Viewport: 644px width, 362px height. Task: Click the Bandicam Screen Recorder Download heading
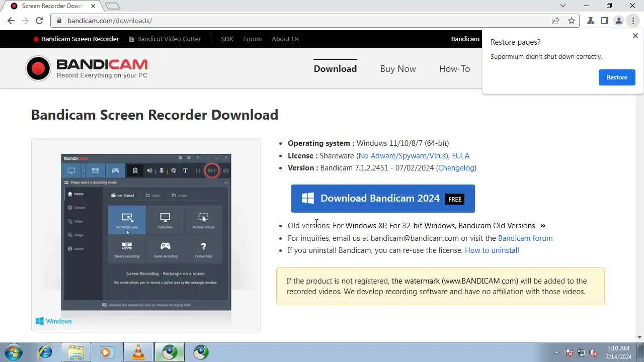tap(154, 115)
